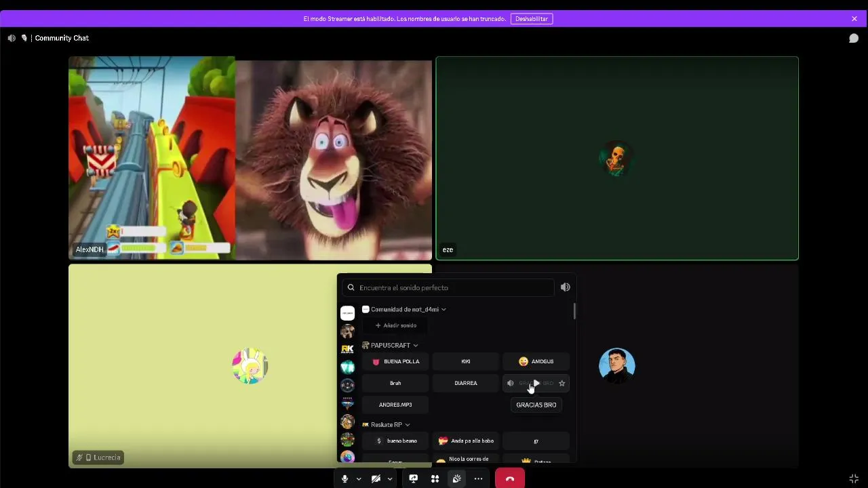Click the Community Chat channel title

62,38
